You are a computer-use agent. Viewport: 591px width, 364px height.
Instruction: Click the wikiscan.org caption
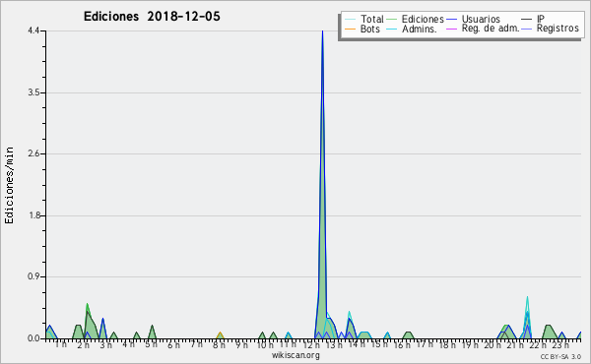click(x=295, y=355)
